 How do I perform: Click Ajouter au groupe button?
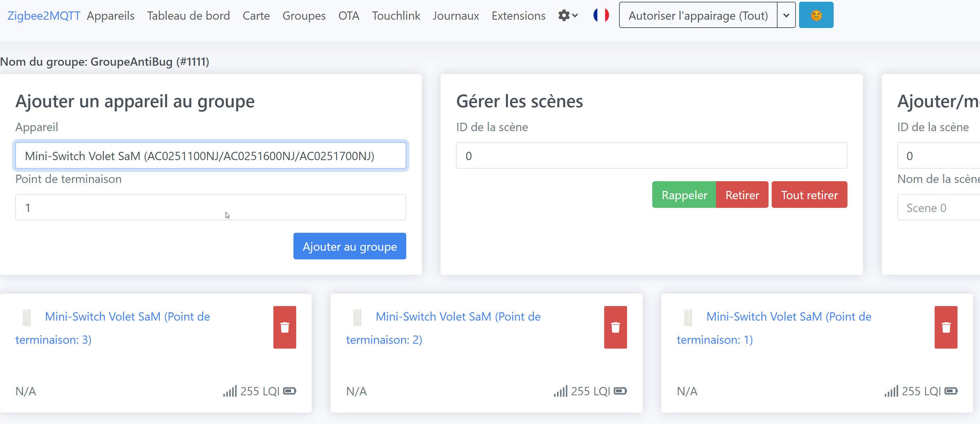tap(350, 247)
